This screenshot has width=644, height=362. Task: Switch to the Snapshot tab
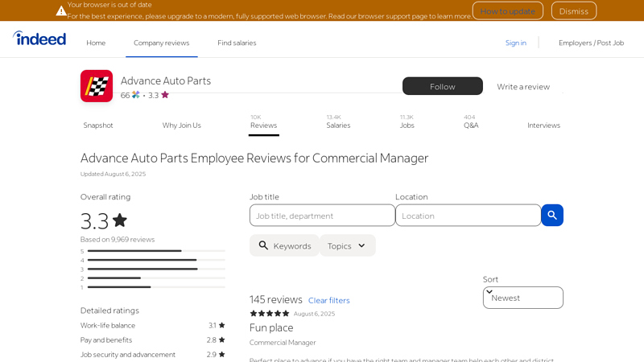98,125
